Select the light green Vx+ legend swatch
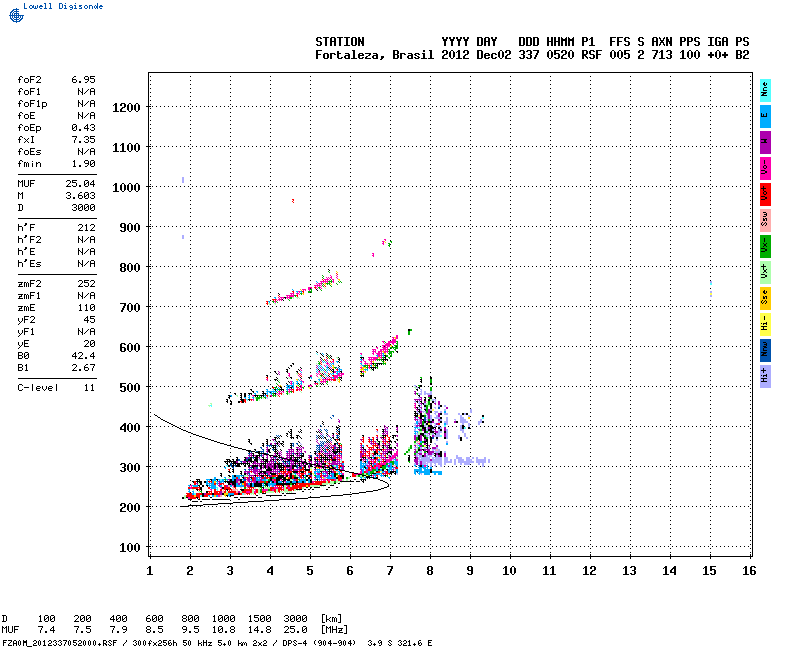800x650 pixels. tap(765, 272)
